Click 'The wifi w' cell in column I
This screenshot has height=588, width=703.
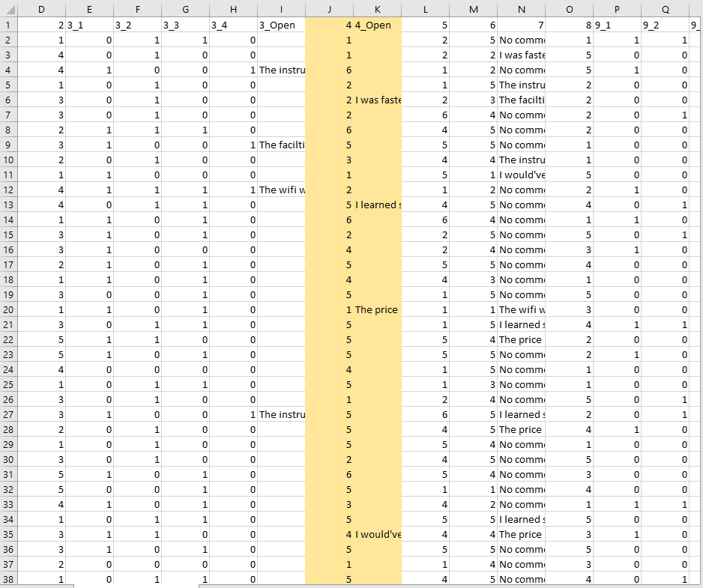click(281, 190)
